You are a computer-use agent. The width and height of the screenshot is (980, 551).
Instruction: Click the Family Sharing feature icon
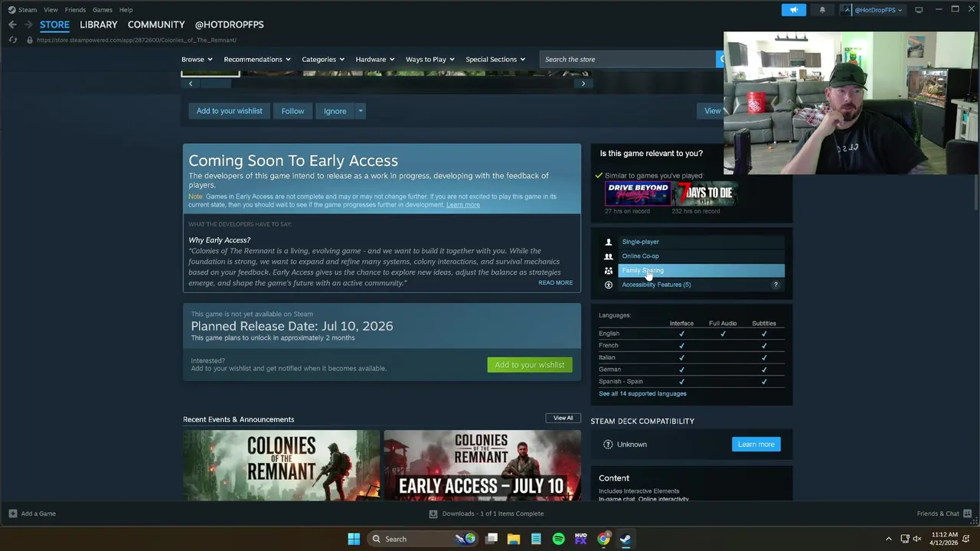click(609, 270)
